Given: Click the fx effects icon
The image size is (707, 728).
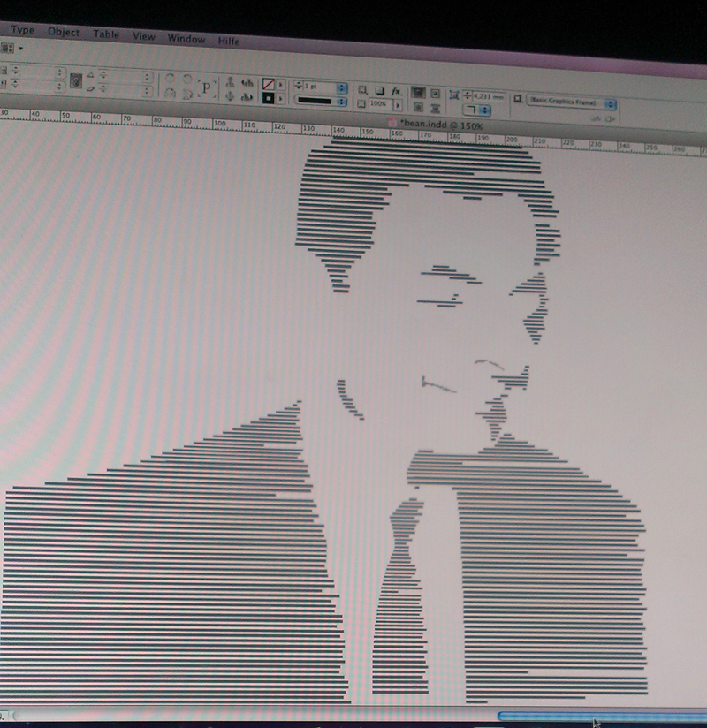Looking at the screenshot, I should point(396,92).
